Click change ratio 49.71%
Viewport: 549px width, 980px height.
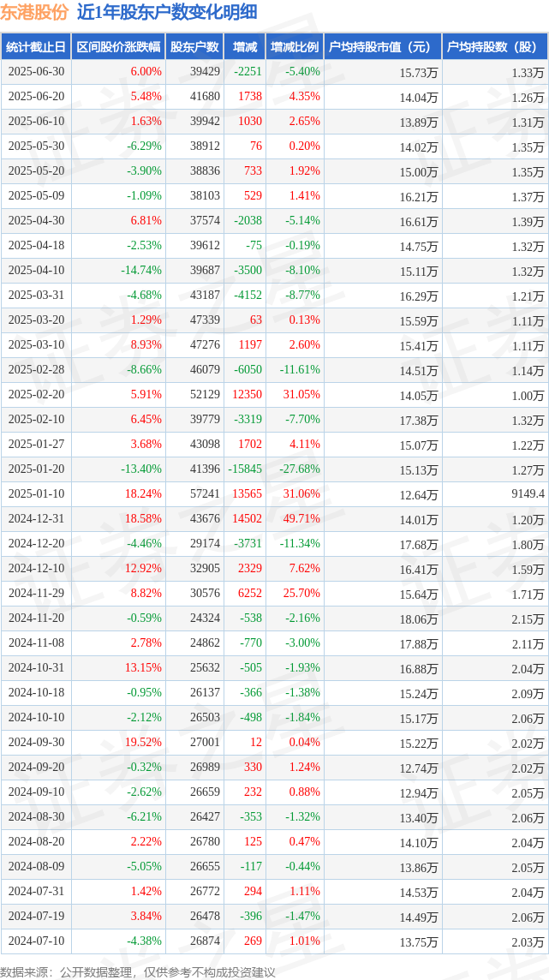[x=302, y=520]
